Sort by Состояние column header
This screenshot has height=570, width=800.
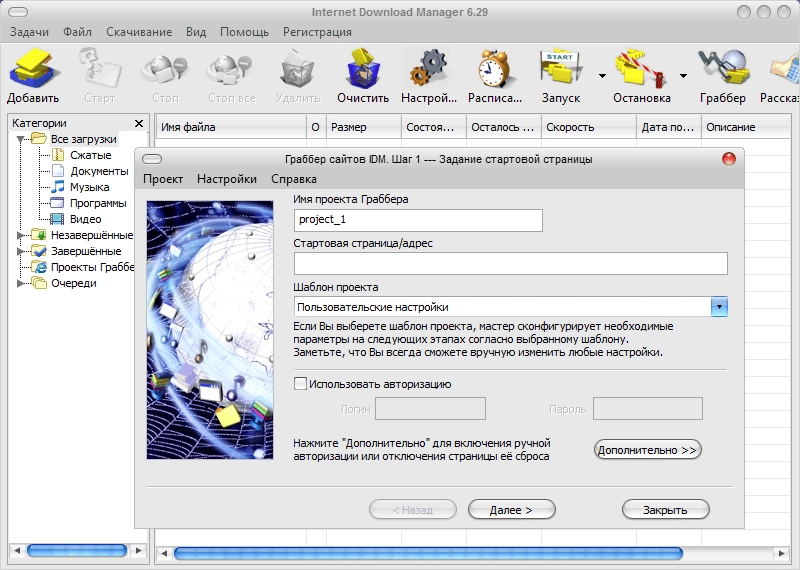click(x=434, y=127)
